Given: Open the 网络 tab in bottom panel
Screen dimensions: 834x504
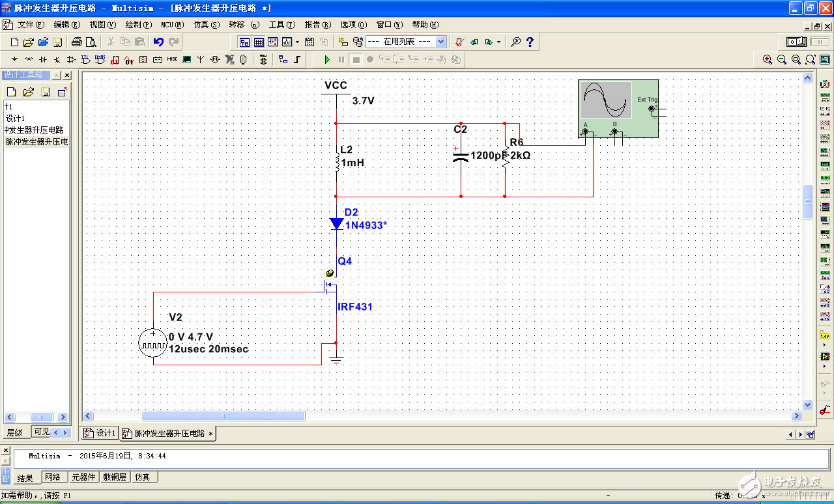Looking at the screenshot, I should [53, 477].
